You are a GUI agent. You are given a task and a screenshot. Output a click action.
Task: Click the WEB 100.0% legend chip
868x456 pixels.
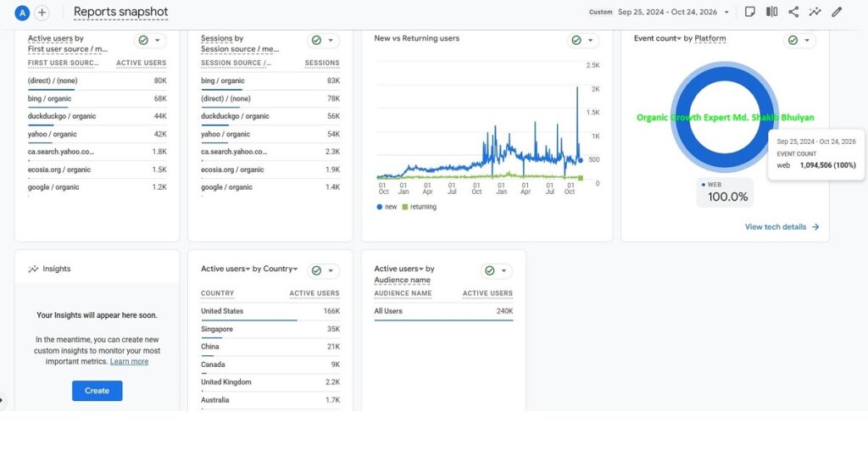pyautogui.click(x=725, y=192)
